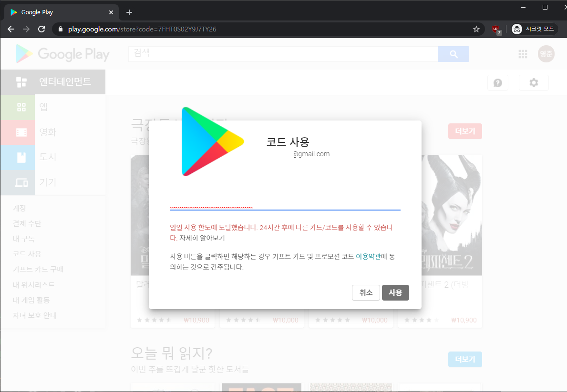Image resolution: width=567 pixels, height=392 pixels.
Task: Click the green apps icon in sidebar
Action: tap(18, 107)
